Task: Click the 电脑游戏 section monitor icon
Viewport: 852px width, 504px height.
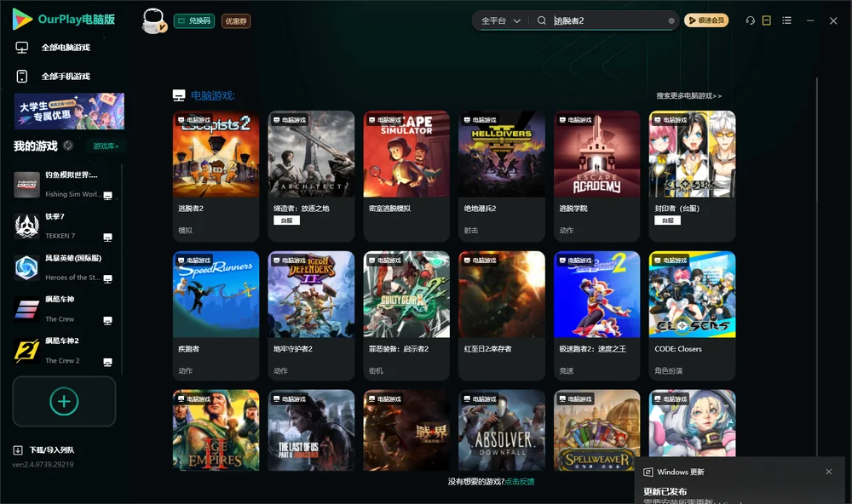Action: pyautogui.click(x=179, y=95)
